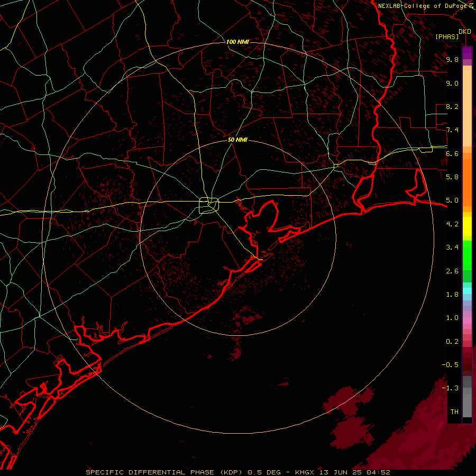The width and height of the screenshot is (476, 476).
Task: Click the 50 NMI range ring label
Action: [237, 140]
